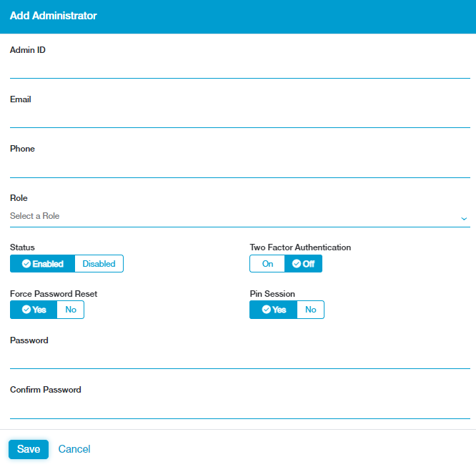The width and height of the screenshot is (476, 467).
Task: Click into the Phone field
Action: pos(239,167)
